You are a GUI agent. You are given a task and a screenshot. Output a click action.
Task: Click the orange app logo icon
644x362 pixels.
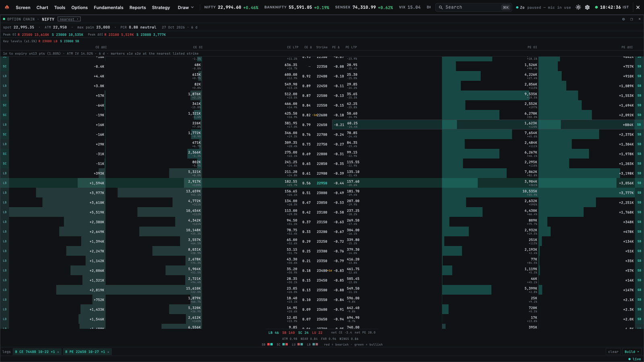7,7
